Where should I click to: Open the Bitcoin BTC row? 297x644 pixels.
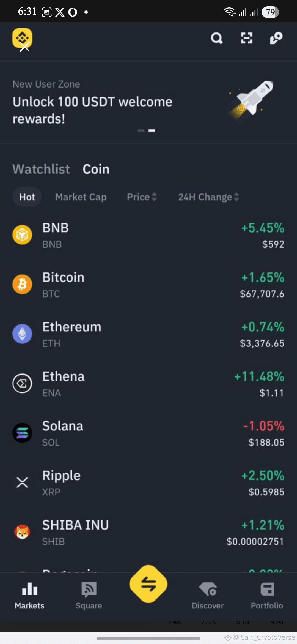pyautogui.click(x=148, y=285)
